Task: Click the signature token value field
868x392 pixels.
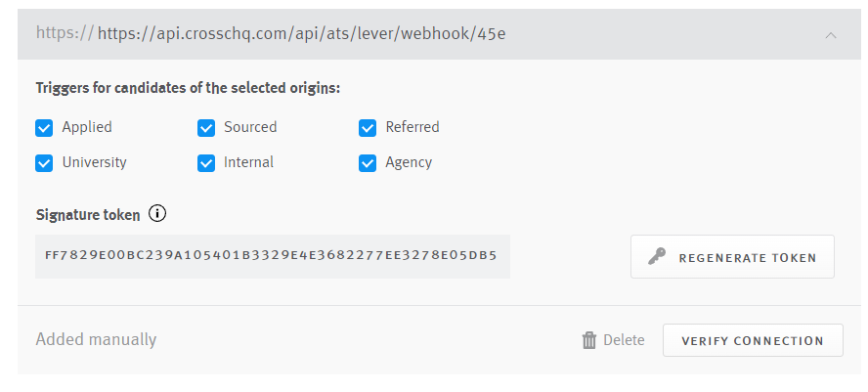Action: tap(273, 256)
